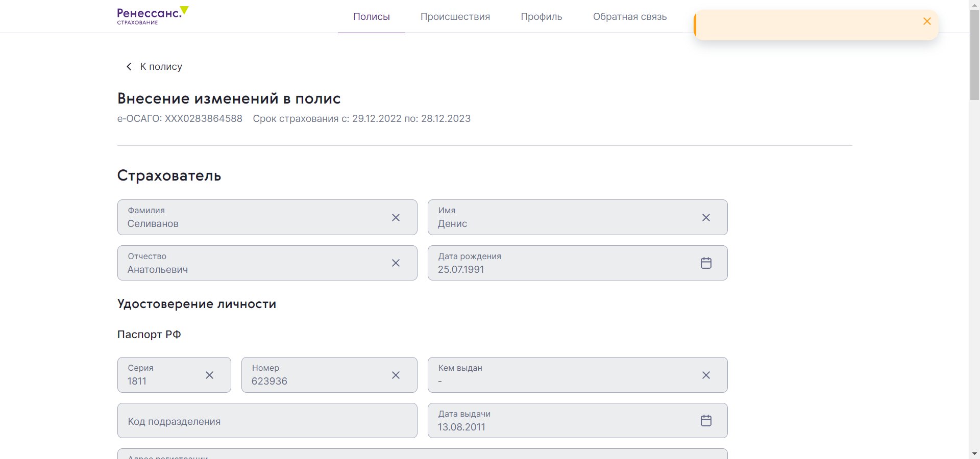Go to Обратная связь section
Viewport: 980px width, 459px height.
pyautogui.click(x=629, y=17)
